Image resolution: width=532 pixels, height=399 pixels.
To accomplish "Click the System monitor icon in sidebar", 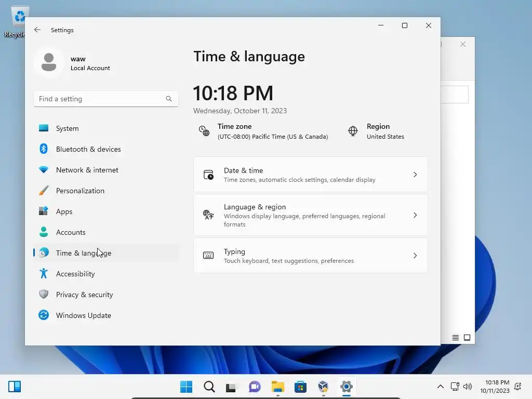I will pos(44,128).
